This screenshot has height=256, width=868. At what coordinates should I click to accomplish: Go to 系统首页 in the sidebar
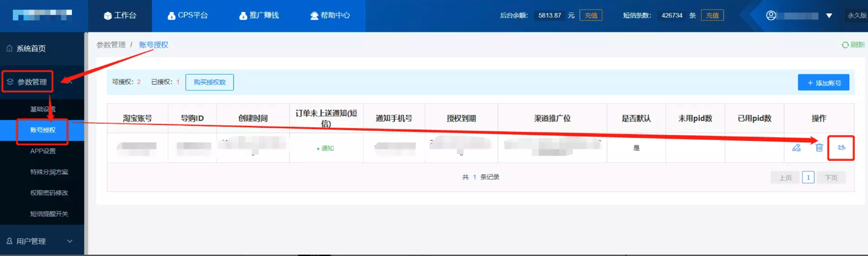31,48
